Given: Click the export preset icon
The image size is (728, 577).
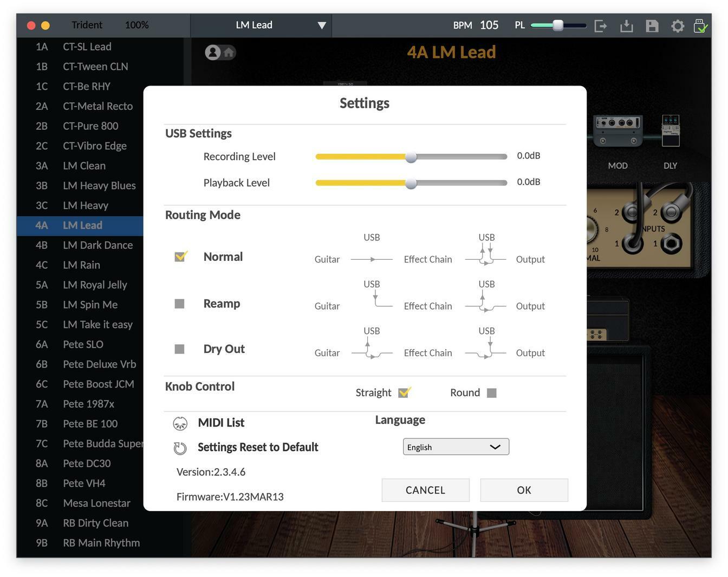Looking at the screenshot, I should pyautogui.click(x=600, y=25).
